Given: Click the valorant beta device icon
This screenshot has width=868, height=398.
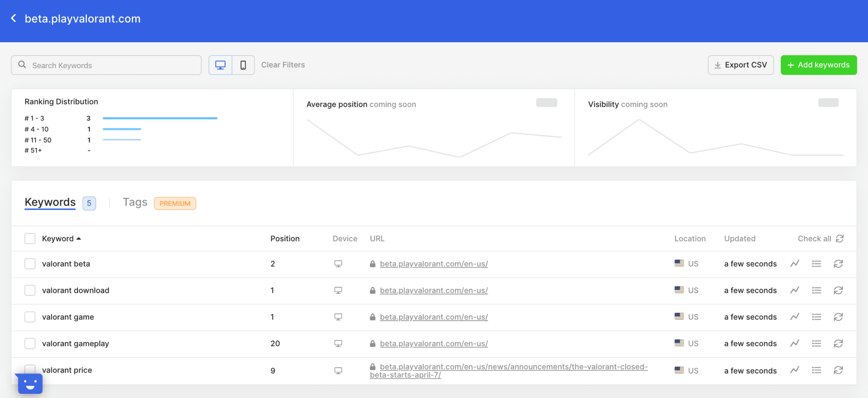Looking at the screenshot, I should coord(338,264).
